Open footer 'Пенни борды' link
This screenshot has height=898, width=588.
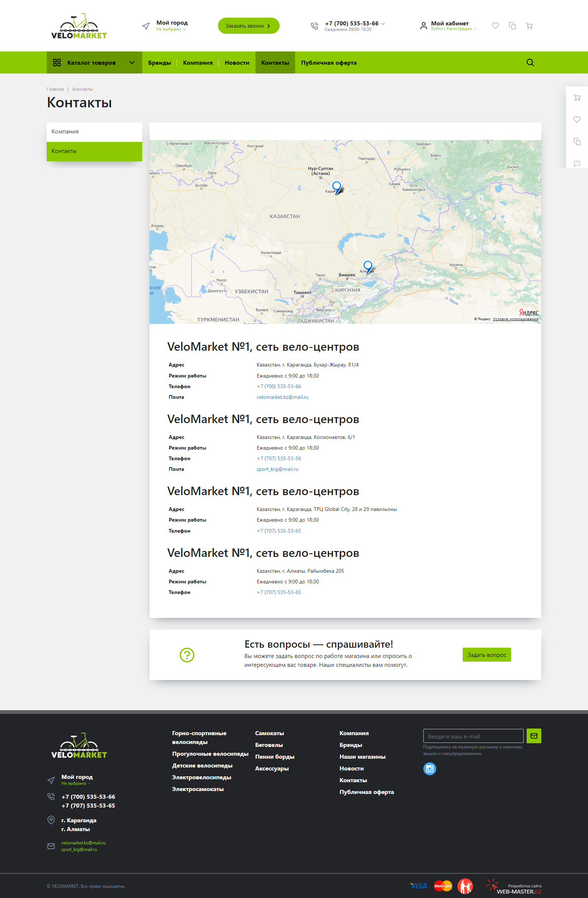275,756
